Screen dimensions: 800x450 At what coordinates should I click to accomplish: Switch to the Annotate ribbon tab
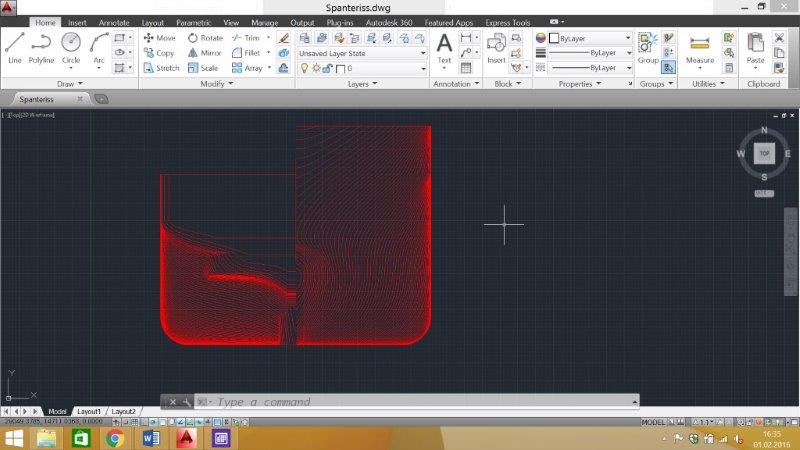(114, 22)
